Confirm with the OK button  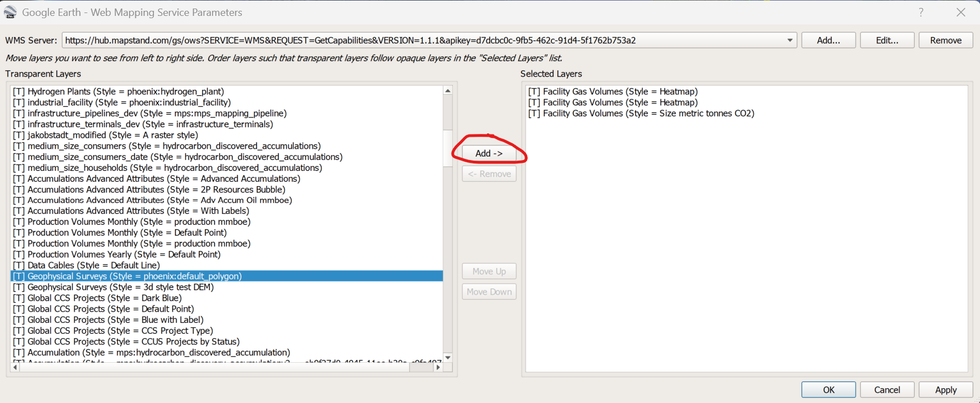tap(828, 390)
